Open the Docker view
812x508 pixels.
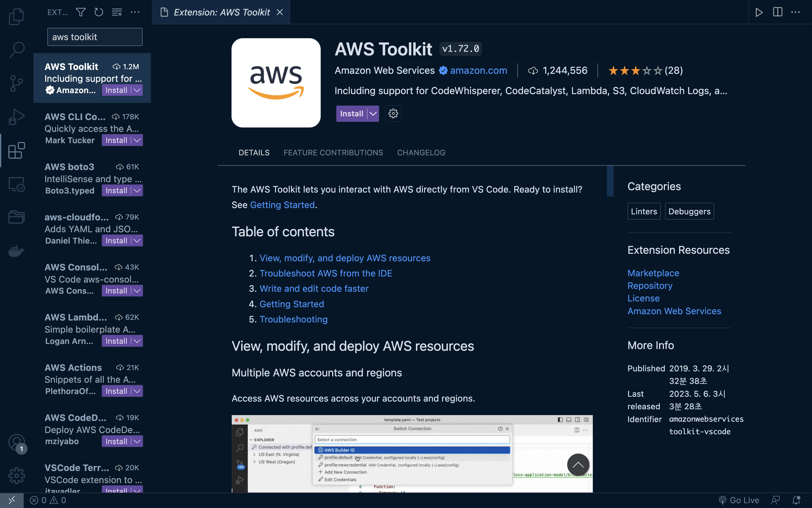(16, 251)
